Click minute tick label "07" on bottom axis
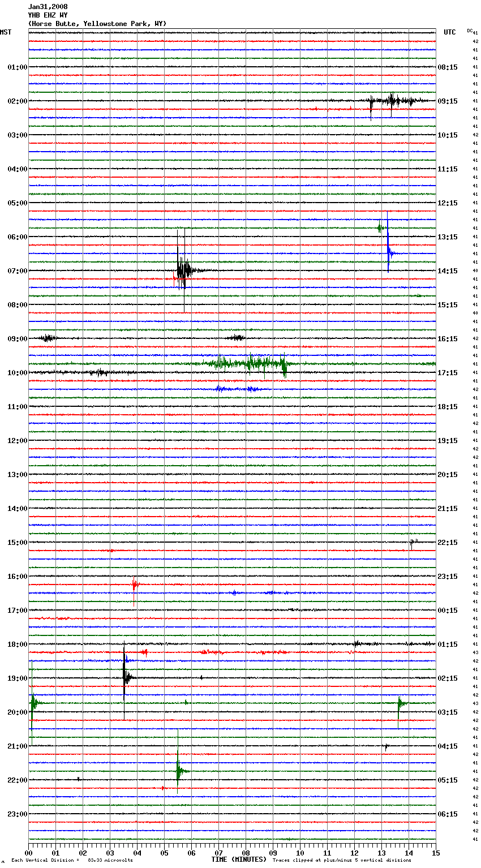Viewport: 481px width, 868px height. [x=218, y=853]
